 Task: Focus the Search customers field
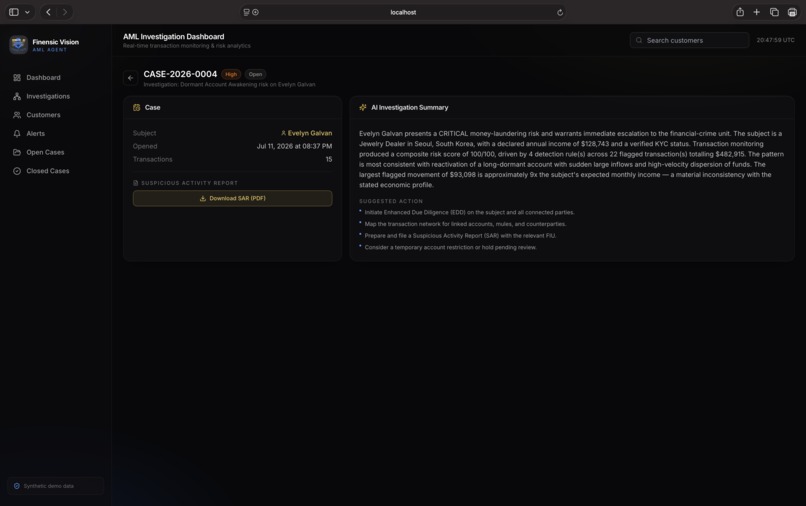click(689, 40)
